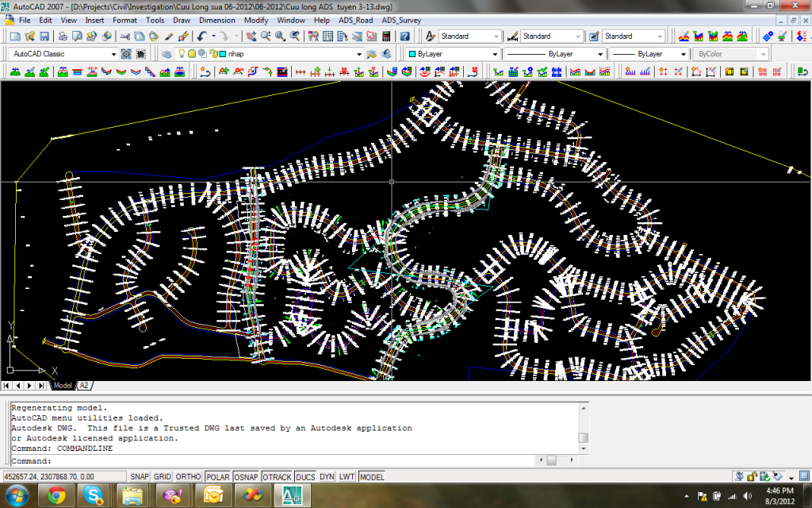The height and width of the screenshot is (508, 812).
Task: Open the Draw menu
Action: (182, 20)
